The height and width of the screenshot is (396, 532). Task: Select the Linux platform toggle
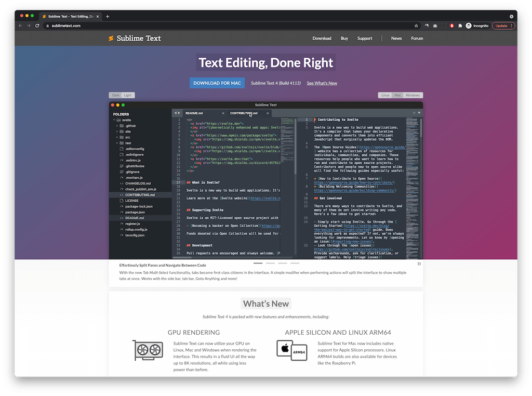(385, 95)
